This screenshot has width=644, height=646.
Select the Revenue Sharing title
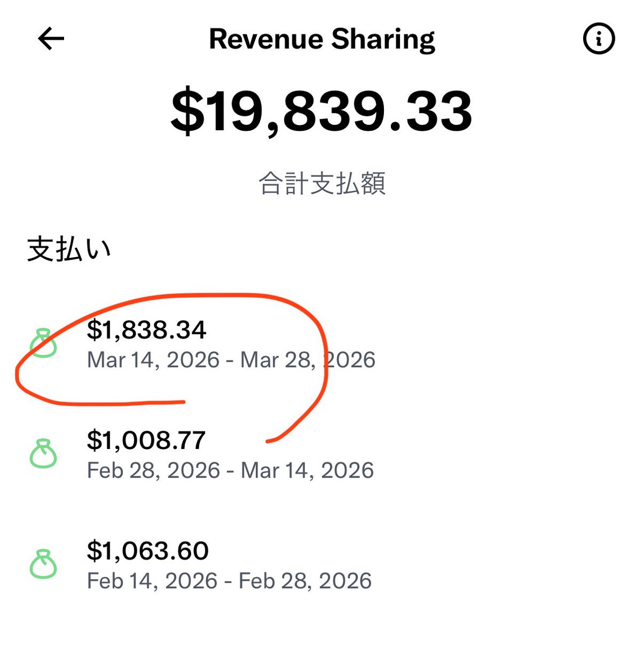point(322,39)
